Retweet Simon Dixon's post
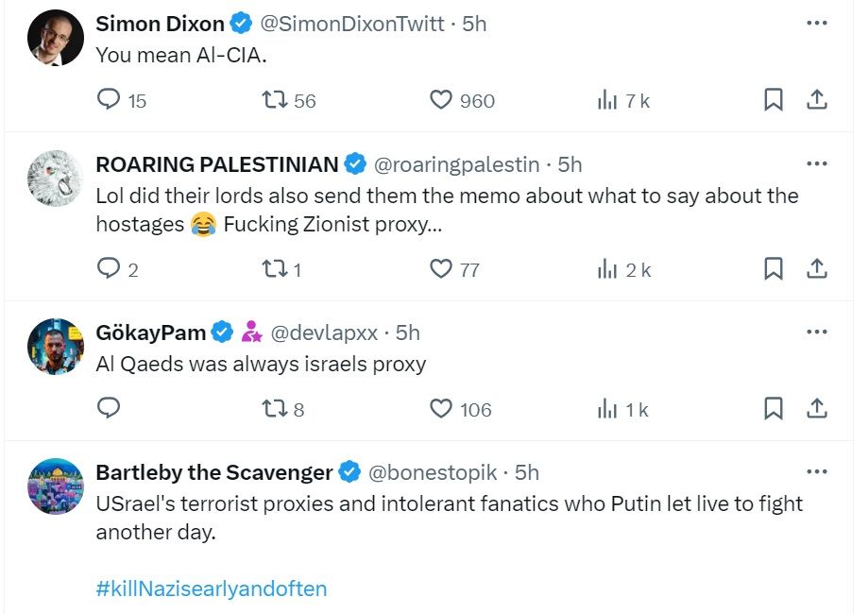The image size is (868, 614). (x=275, y=99)
